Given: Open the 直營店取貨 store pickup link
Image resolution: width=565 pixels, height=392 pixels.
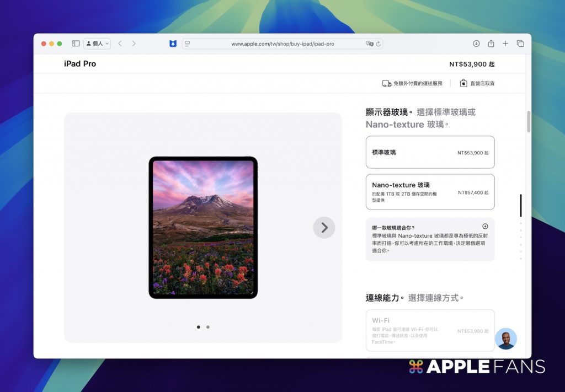Looking at the screenshot, I should [477, 83].
